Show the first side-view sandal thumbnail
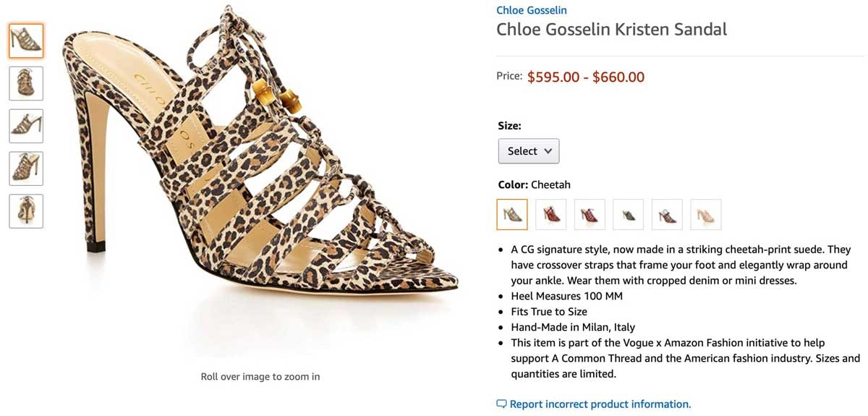The image size is (868, 416). coord(26,41)
